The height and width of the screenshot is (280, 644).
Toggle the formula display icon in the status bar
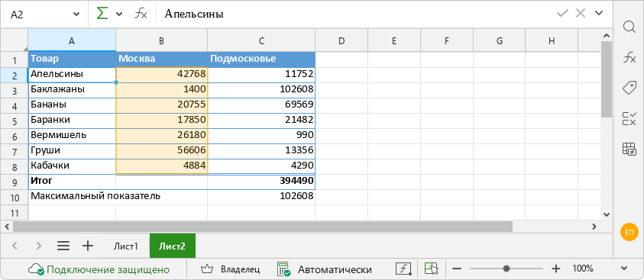tap(403, 269)
